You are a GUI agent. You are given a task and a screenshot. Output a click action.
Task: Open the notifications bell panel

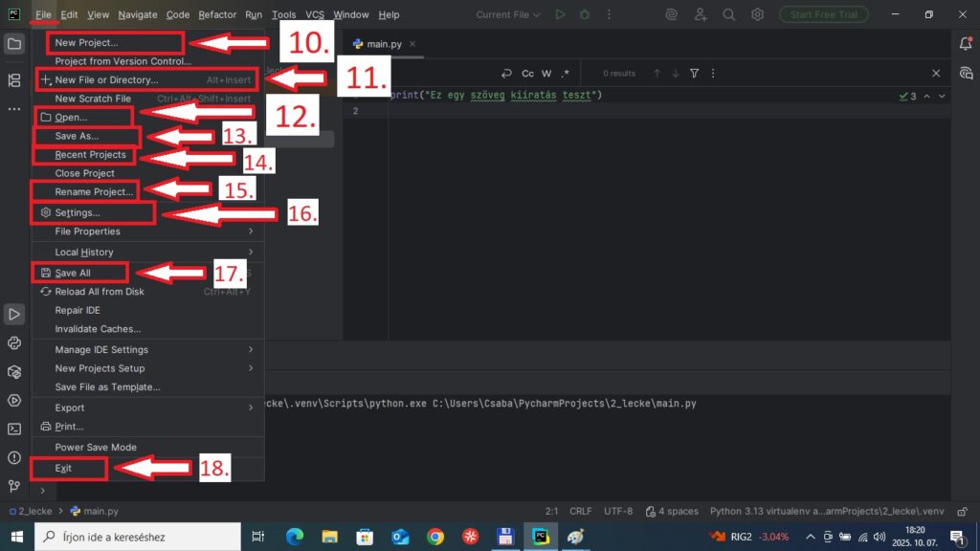[x=966, y=43]
